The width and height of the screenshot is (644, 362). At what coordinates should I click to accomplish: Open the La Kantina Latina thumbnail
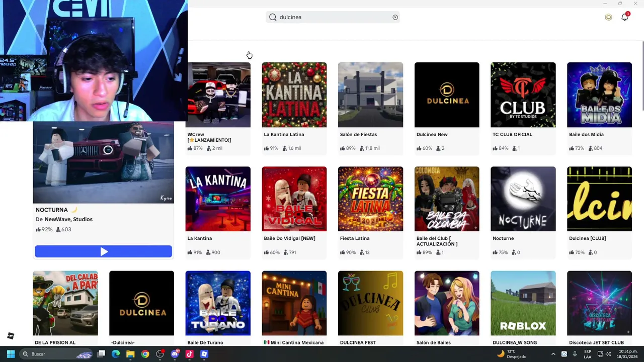click(294, 95)
